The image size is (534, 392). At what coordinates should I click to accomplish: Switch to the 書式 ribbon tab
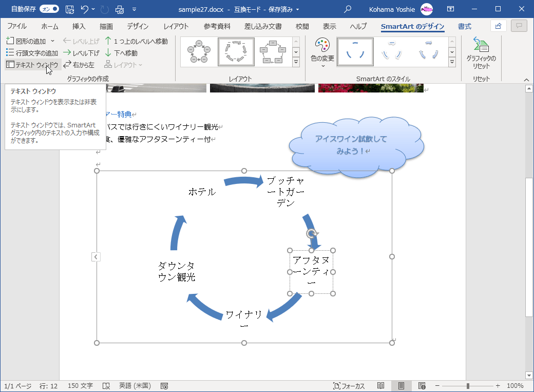pyautogui.click(x=464, y=26)
